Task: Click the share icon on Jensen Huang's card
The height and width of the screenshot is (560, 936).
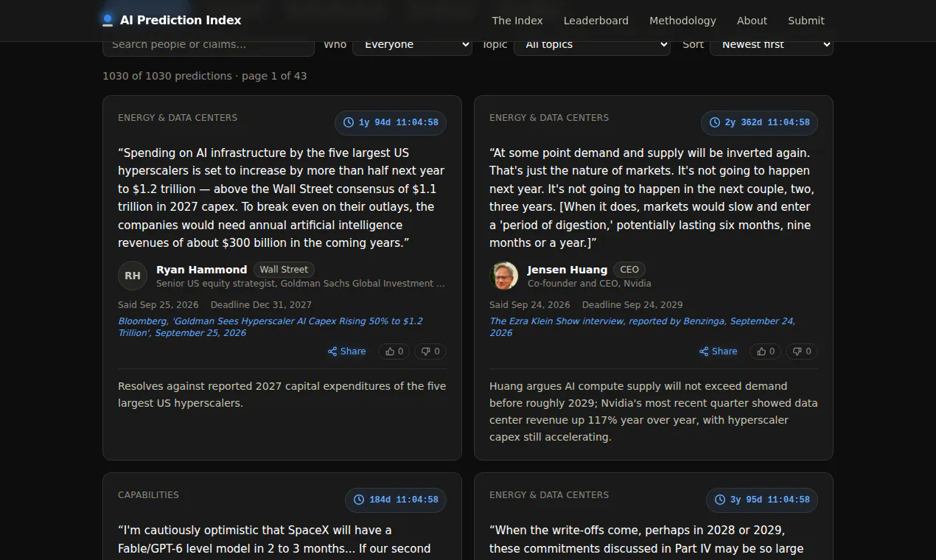Action: click(704, 351)
